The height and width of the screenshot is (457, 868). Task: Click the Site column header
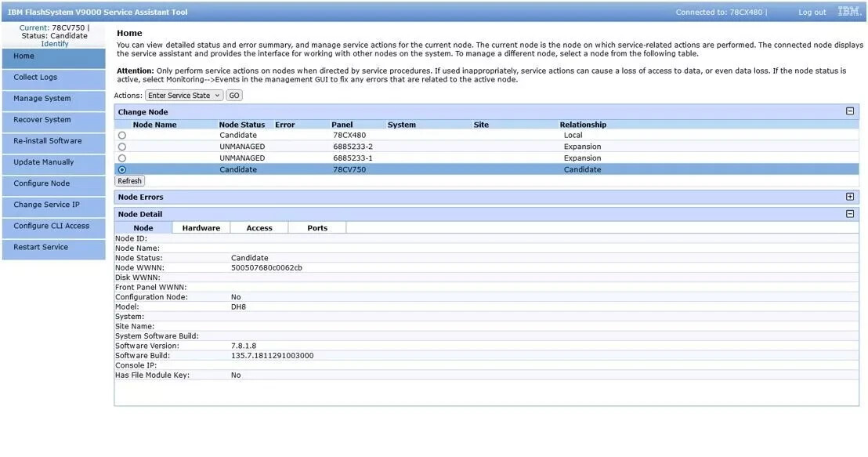click(x=481, y=125)
